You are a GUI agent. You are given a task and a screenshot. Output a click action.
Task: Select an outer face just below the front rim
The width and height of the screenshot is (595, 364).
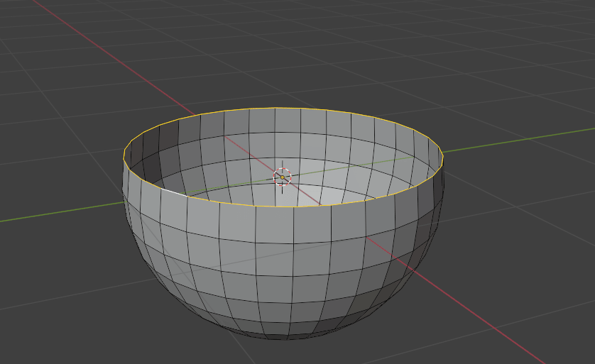(x=275, y=224)
